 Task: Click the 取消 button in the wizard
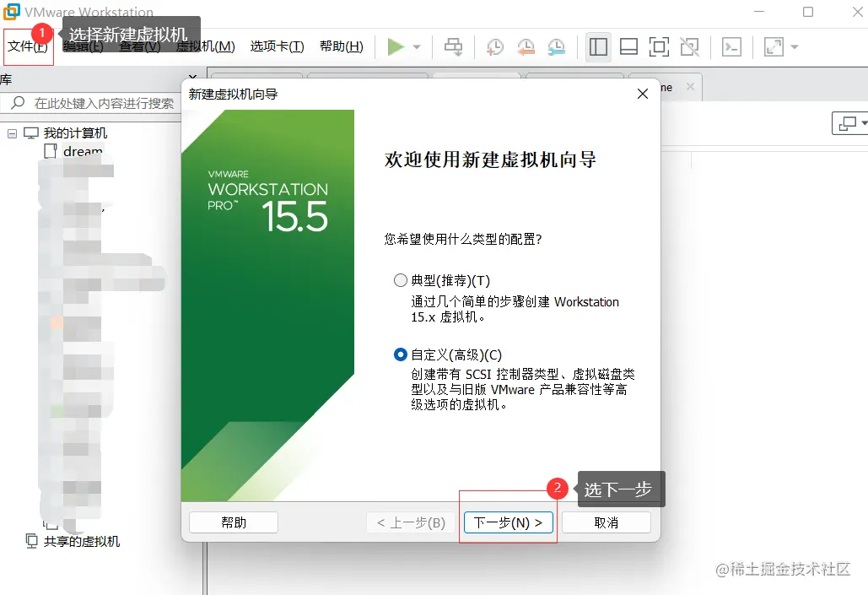(x=607, y=522)
